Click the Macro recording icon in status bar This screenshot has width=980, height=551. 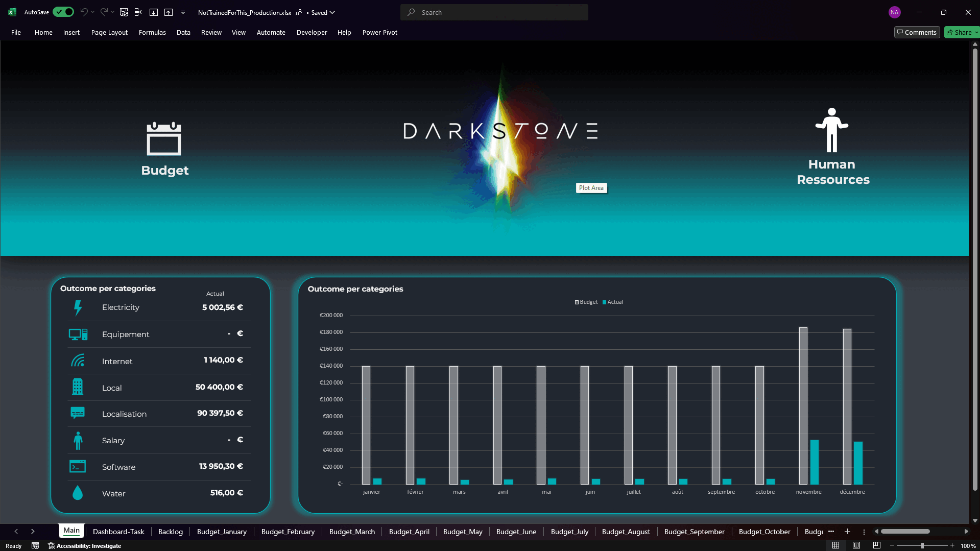click(35, 546)
